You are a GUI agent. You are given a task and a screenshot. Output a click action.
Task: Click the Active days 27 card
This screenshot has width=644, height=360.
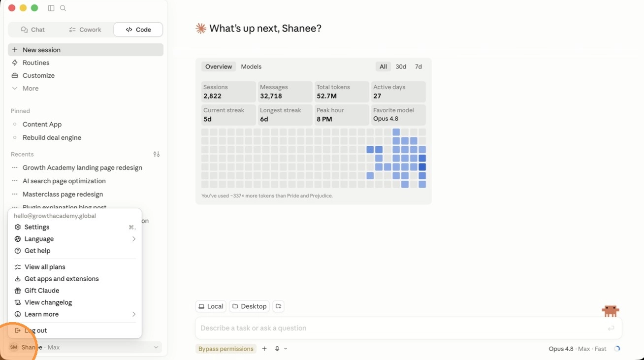click(x=398, y=92)
